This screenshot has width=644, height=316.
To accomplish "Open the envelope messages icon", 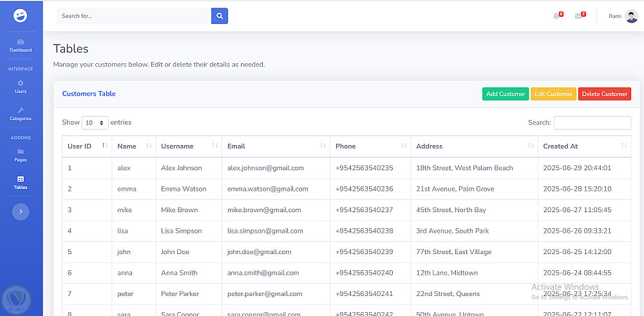I will pyautogui.click(x=580, y=15).
